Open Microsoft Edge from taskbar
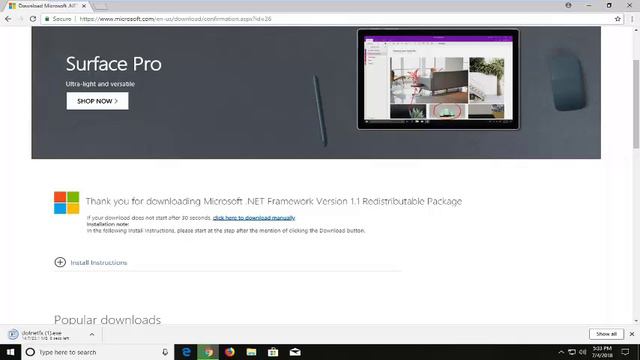Image resolution: width=640 pixels, height=360 pixels. [x=186, y=352]
